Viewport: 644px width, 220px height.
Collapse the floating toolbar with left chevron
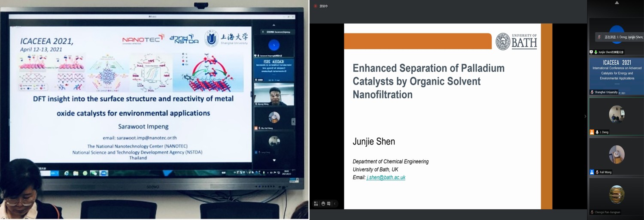335,204
